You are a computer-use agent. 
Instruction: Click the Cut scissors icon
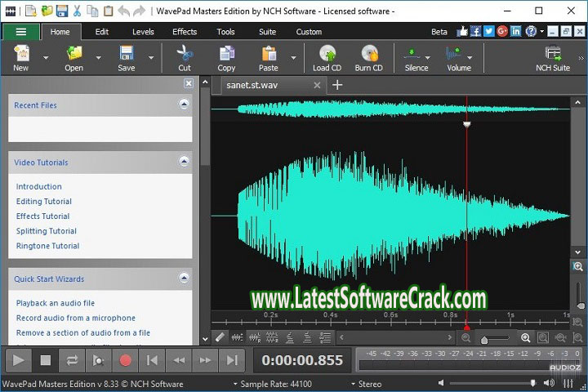(185, 55)
